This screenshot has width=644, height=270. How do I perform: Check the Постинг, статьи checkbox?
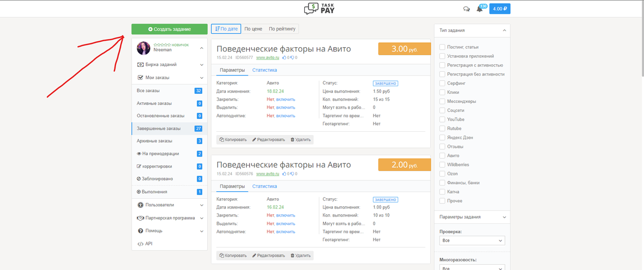click(442, 47)
